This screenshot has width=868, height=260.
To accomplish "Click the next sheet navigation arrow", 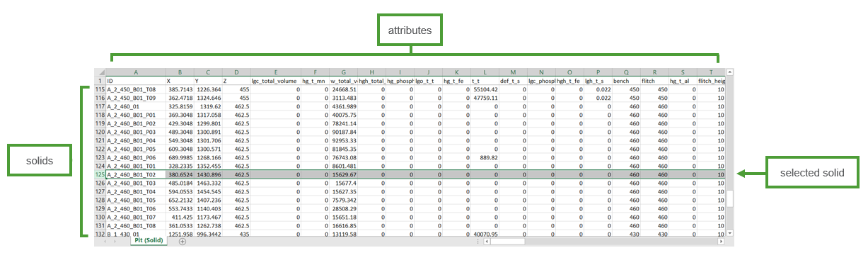I will click(x=115, y=242).
